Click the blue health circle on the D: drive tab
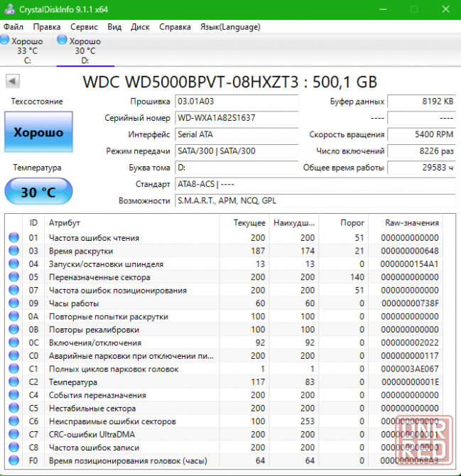 pyautogui.click(x=62, y=40)
